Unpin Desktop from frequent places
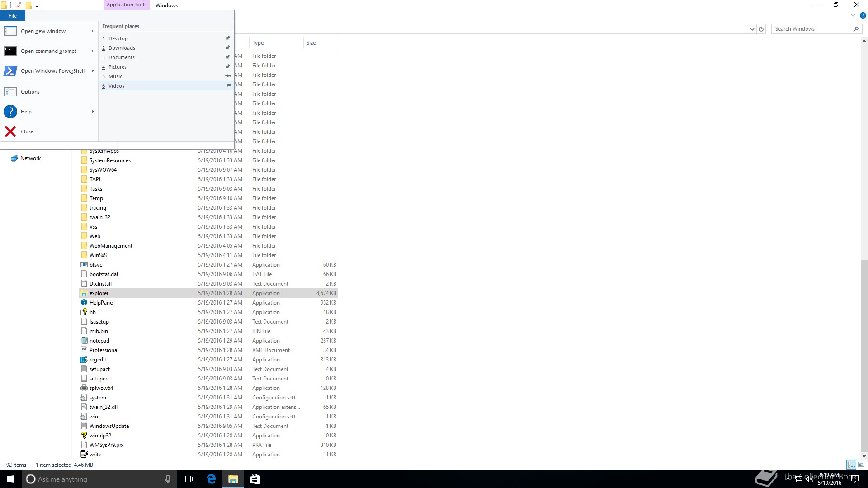Screen dimensions: 868x488 (228, 38)
